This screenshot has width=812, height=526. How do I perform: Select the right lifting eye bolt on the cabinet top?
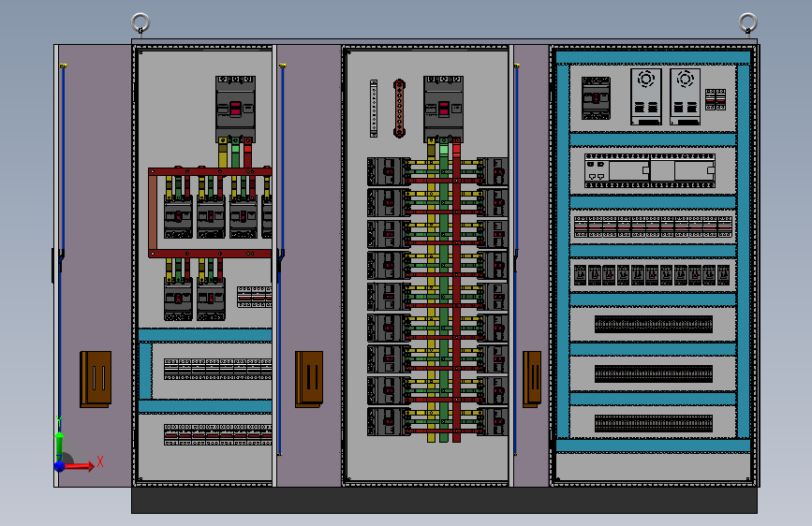(747, 23)
